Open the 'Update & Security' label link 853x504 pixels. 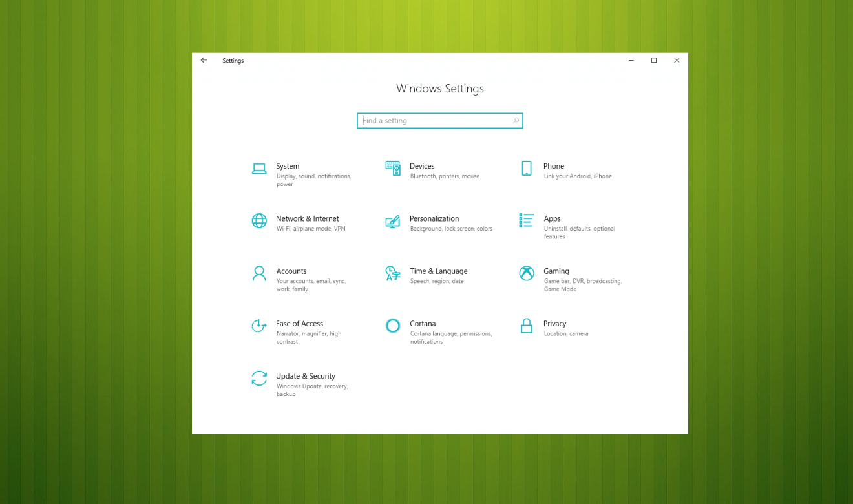point(306,376)
